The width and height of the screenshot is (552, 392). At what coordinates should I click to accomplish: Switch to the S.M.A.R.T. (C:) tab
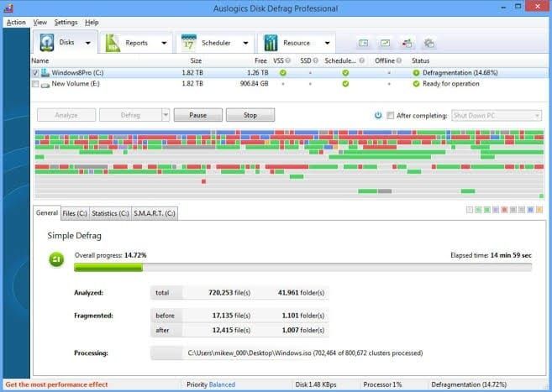155,213
